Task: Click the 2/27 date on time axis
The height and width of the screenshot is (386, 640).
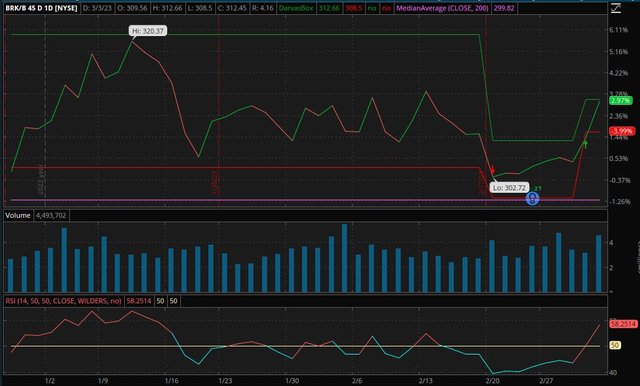Action: coord(546,381)
